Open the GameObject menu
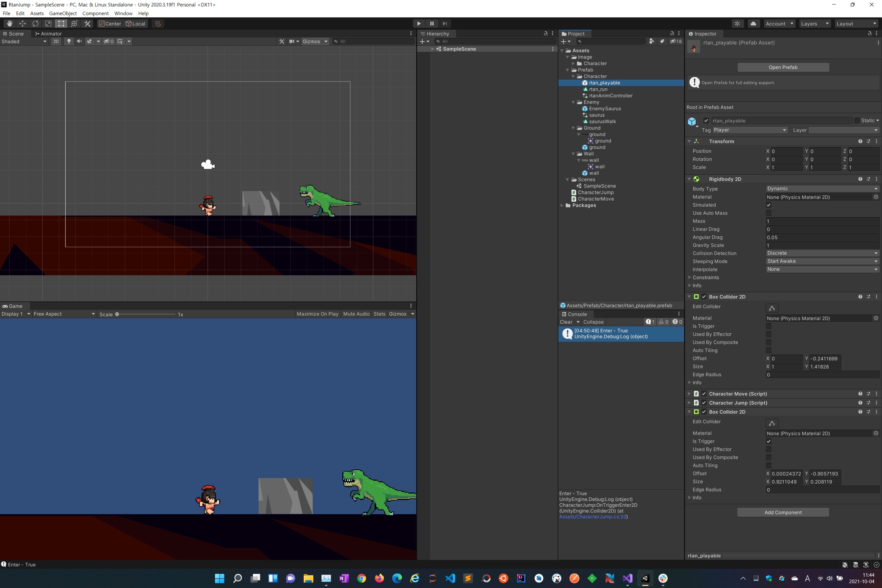The image size is (882, 588). [x=63, y=14]
